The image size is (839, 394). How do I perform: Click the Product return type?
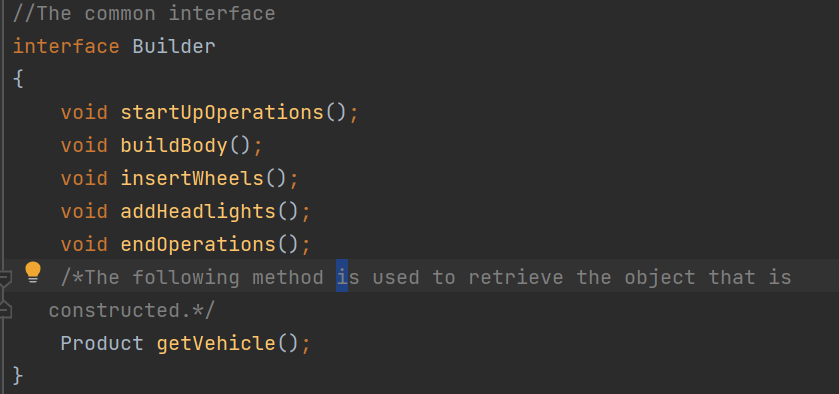click(x=102, y=343)
